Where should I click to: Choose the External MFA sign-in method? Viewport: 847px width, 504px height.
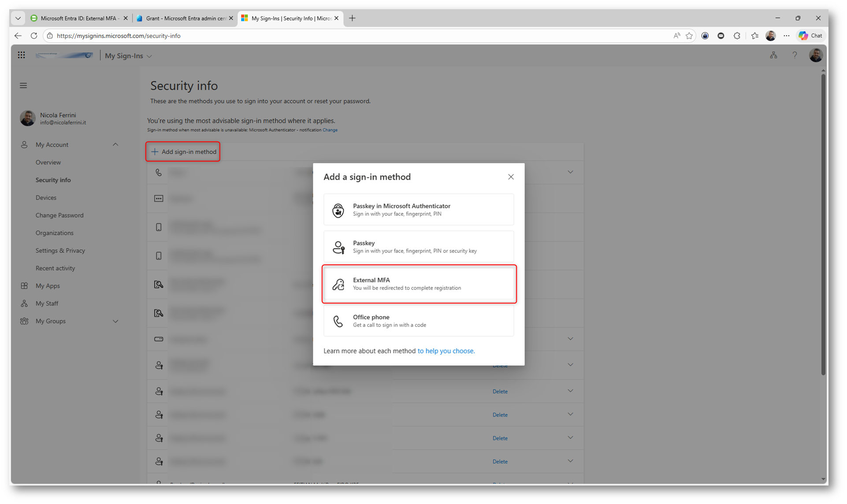pyautogui.click(x=418, y=284)
